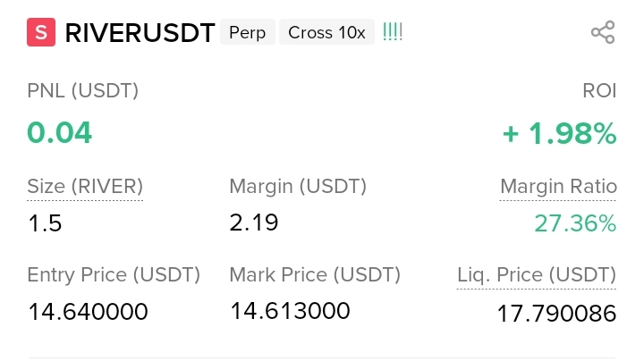Tap the PNL (USDT) label
Screen dimensions: 644x361
(82, 90)
